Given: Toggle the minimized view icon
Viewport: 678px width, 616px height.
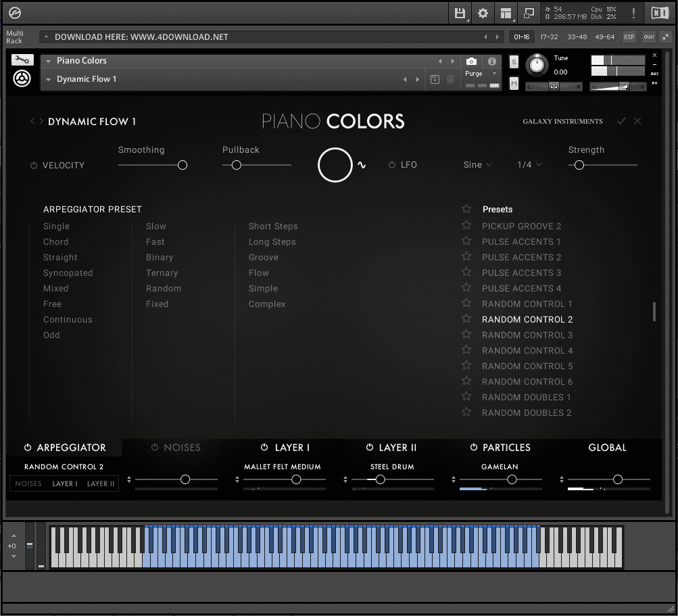Looking at the screenshot, I should (529, 13).
